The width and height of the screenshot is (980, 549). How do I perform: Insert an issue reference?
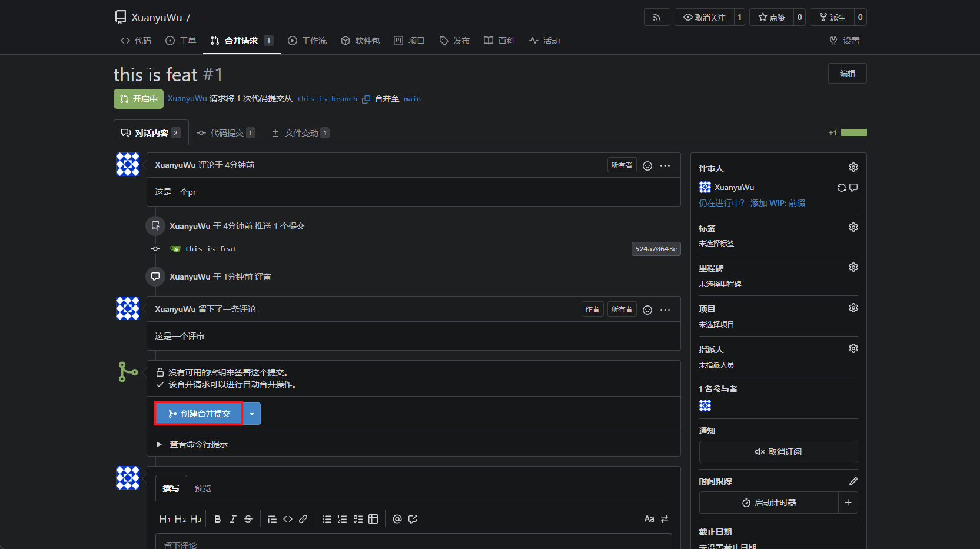click(x=413, y=519)
